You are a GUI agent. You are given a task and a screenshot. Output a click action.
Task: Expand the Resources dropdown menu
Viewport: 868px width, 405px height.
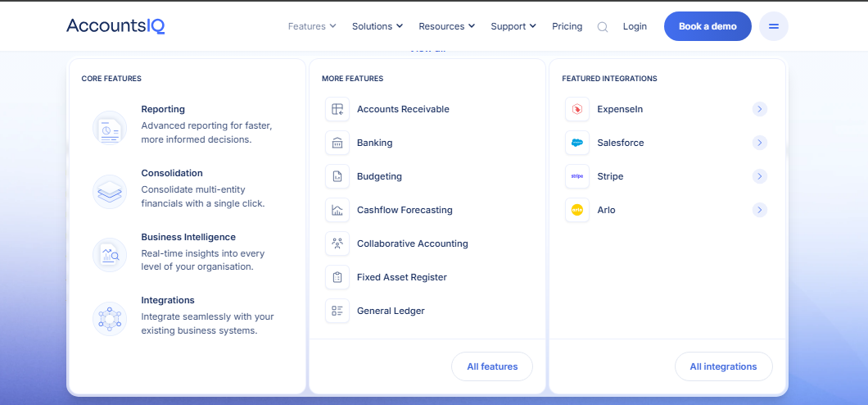[x=447, y=26]
